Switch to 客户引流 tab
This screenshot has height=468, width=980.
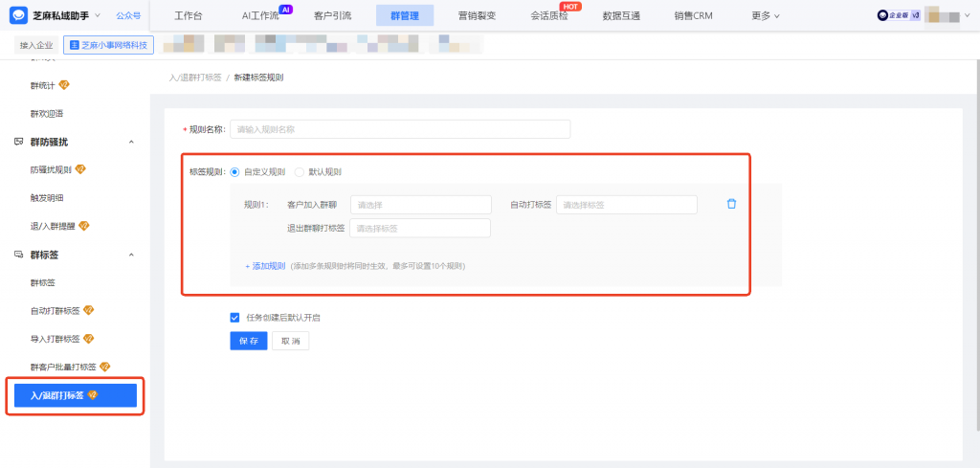pyautogui.click(x=333, y=15)
